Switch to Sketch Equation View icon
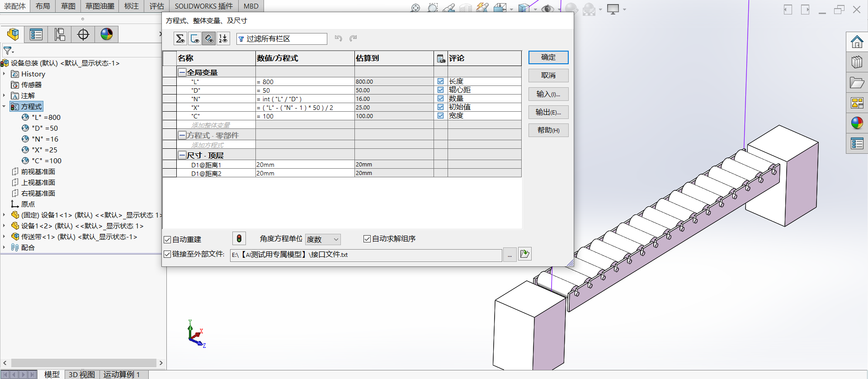The image size is (868, 379). coord(194,38)
